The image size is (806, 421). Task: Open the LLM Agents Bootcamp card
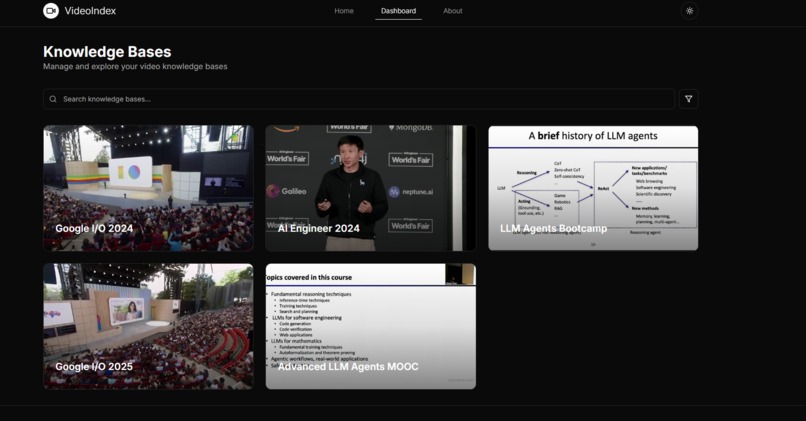593,188
